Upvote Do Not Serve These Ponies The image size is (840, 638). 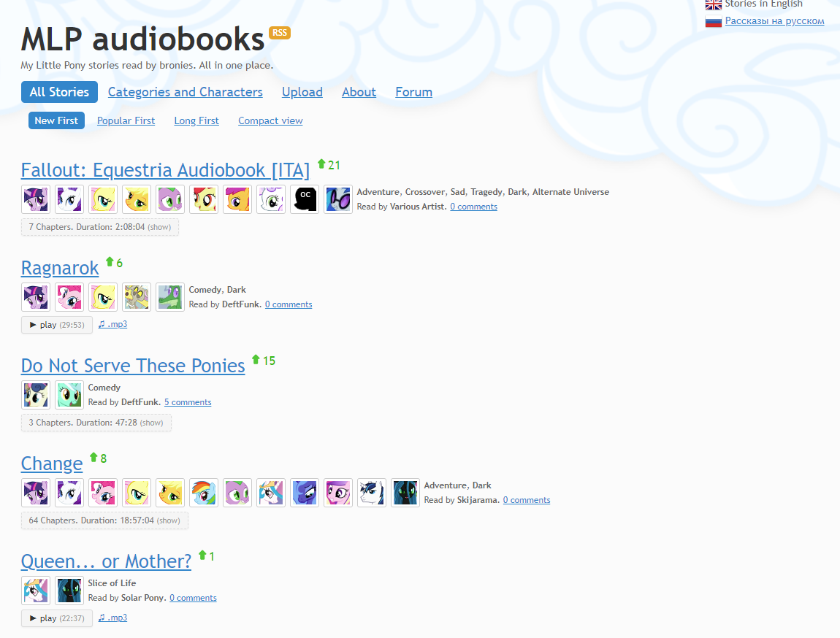point(256,360)
